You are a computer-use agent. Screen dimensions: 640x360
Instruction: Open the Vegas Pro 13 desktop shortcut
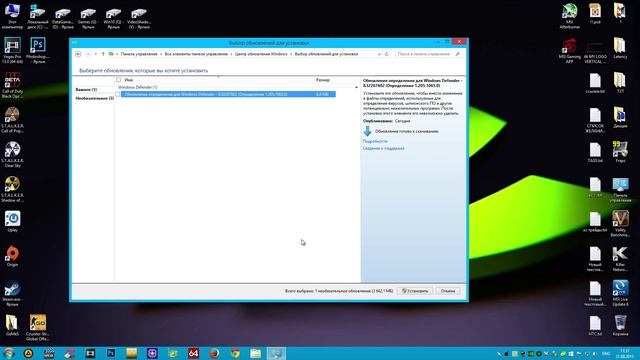[12, 51]
